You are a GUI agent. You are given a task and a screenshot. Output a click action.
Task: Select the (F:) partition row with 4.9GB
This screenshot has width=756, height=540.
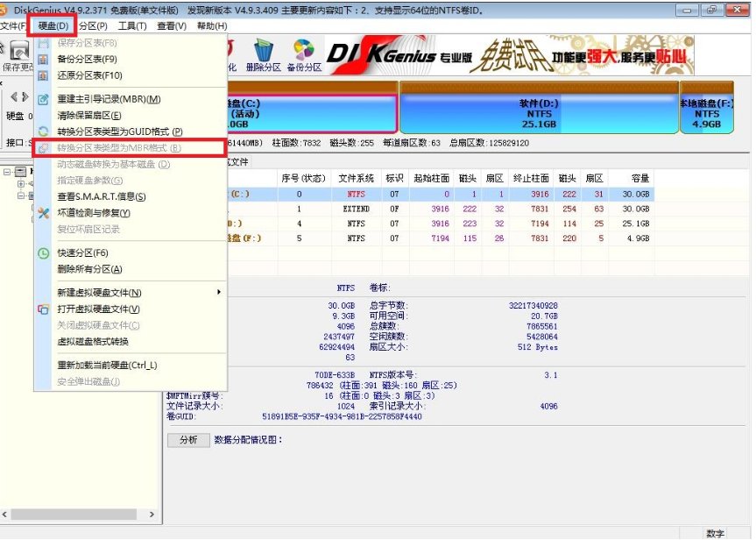click(x=441, y=238)
